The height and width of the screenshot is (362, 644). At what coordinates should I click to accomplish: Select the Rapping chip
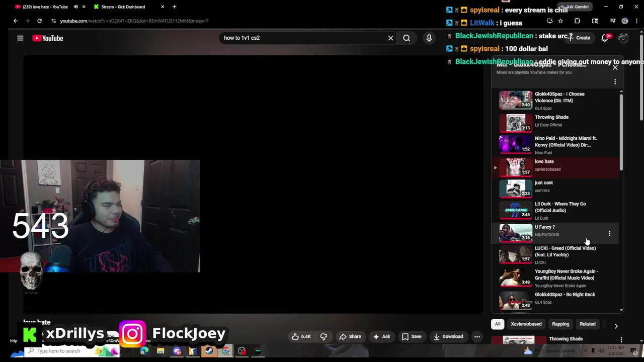(560, 324)
